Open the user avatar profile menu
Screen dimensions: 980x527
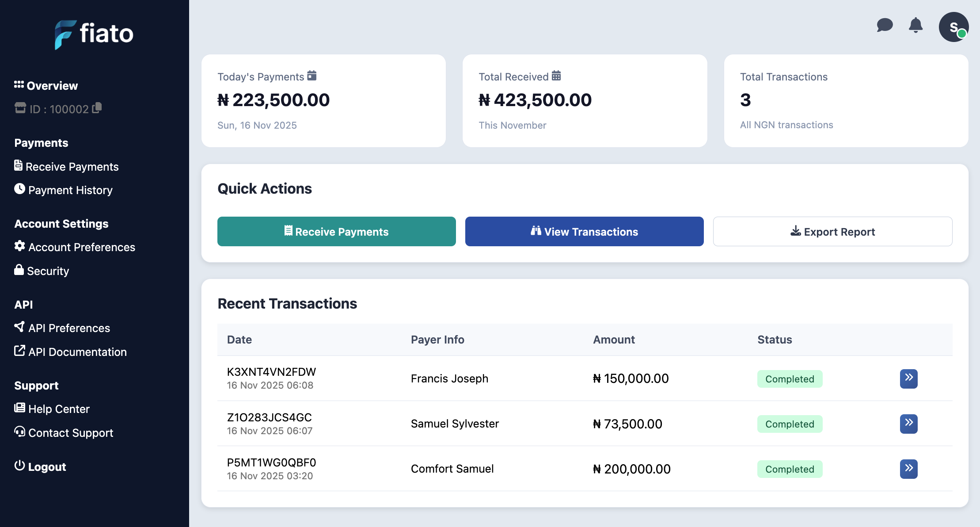point(953,27)
